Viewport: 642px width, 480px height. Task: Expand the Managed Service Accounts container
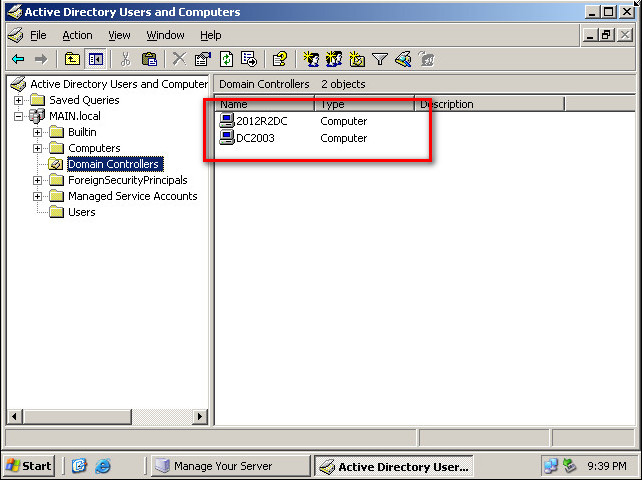(37, 196)
